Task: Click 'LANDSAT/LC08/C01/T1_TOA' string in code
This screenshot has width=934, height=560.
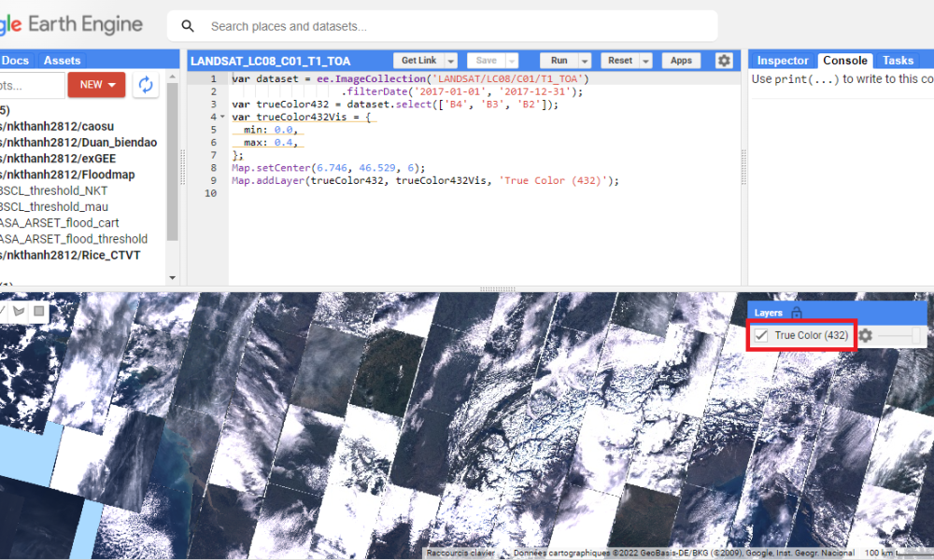Action: (508, 78)
